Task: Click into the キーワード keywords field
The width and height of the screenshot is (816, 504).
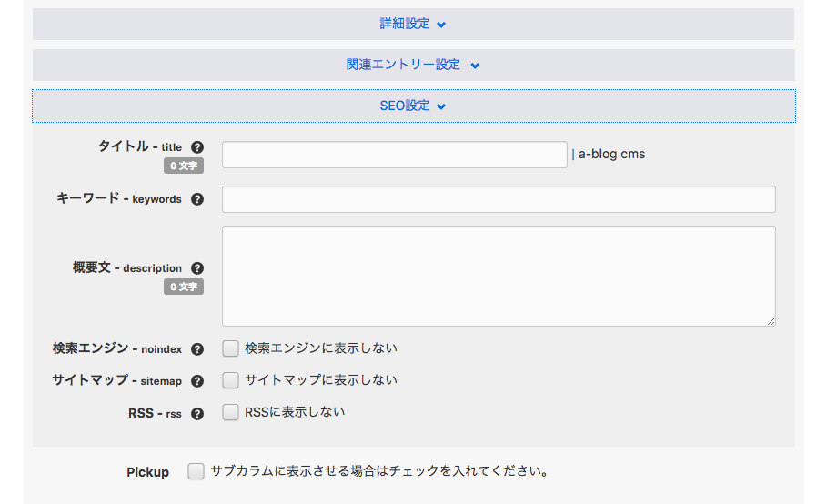Action: click(x=499, y=199)
